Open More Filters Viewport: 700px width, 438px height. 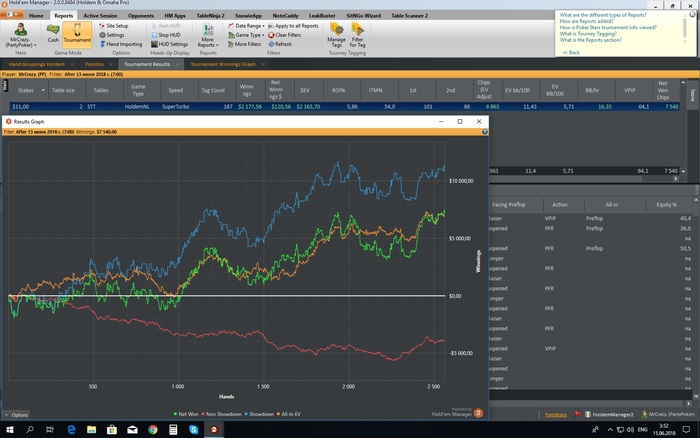pos(244,44)
